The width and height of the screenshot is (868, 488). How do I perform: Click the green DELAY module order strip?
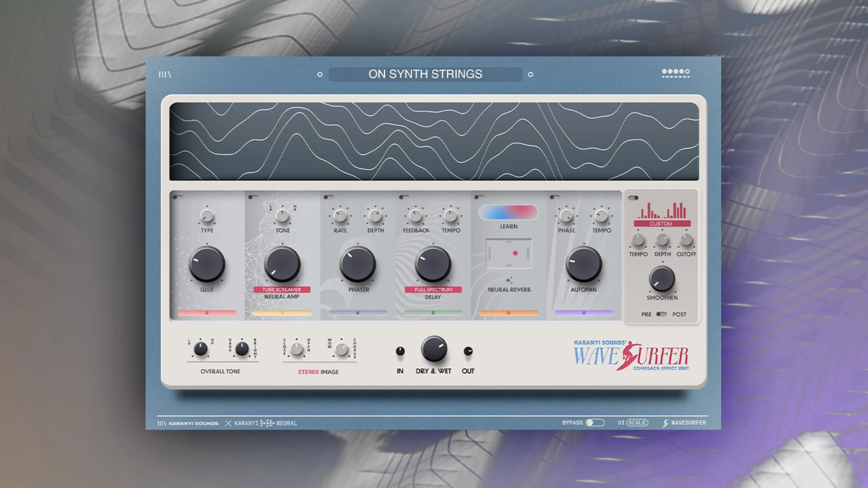click(433, 313)
